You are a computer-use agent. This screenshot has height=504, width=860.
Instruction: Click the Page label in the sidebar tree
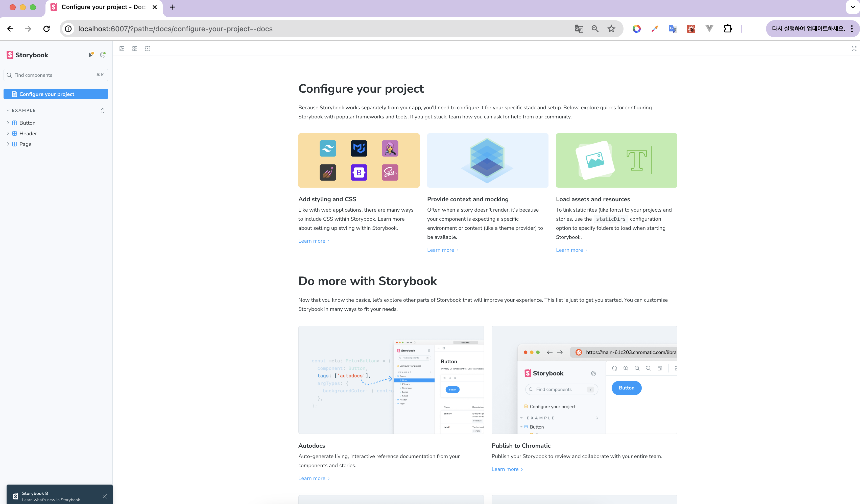pos(25,144)
